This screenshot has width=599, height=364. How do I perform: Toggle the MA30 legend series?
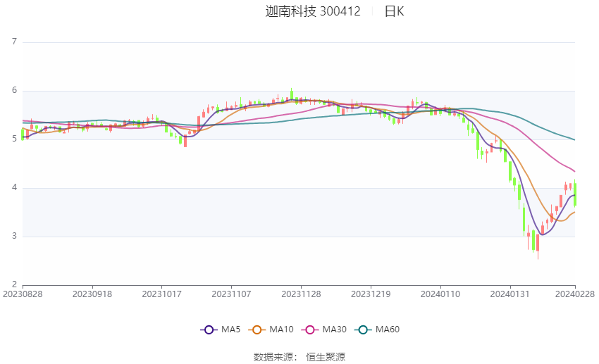tap(324, 330)
